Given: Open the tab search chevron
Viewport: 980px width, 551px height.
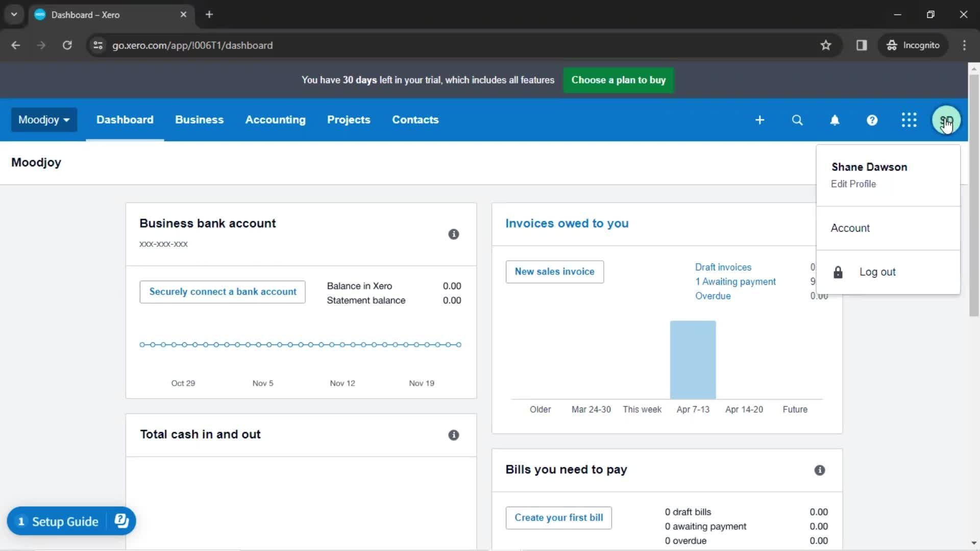Looking at the screenshot, I should [x=14, y=14].
